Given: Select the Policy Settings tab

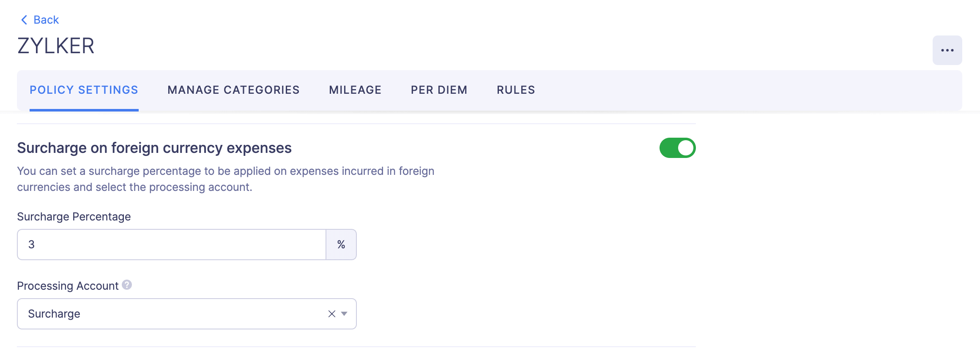Looking at the screenshot, I should click(83, 90).
